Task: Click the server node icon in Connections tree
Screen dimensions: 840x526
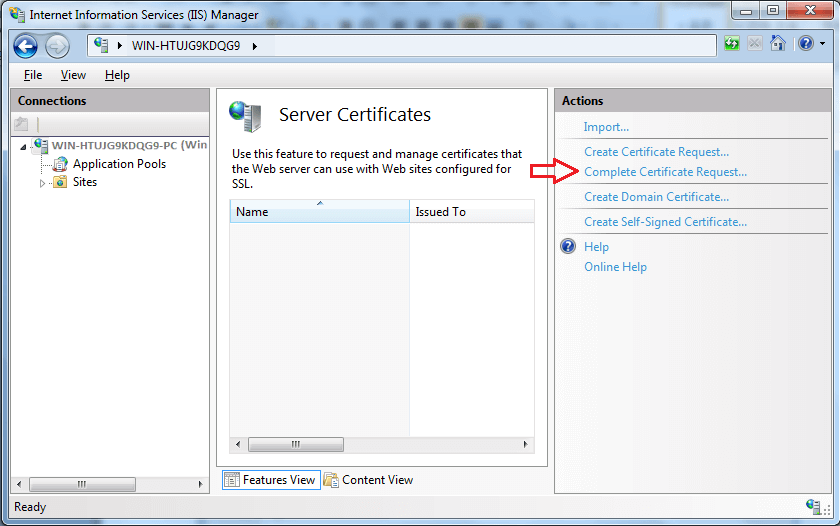Action: [x=40, y=145]
